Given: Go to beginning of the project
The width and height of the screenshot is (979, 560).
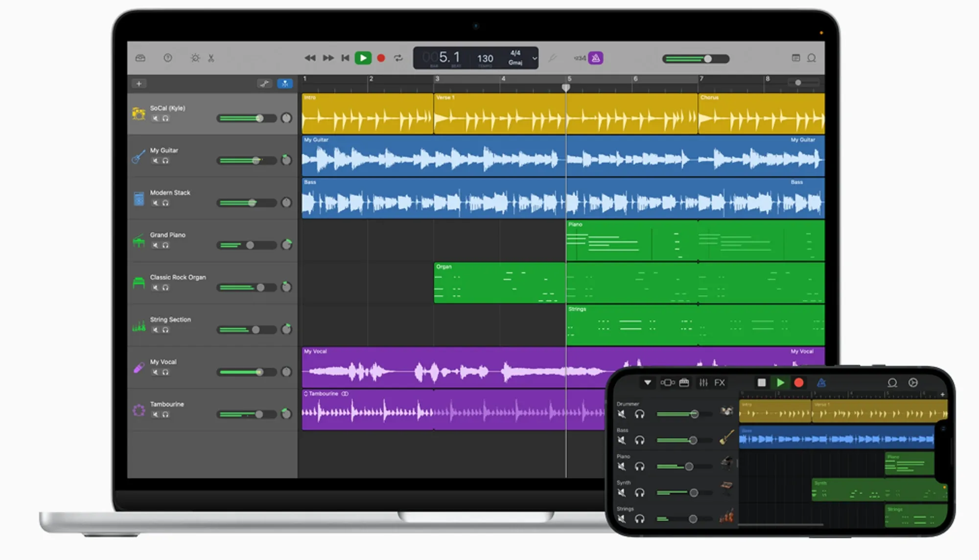Looking at the screenshot, I should tap(345, 58).
